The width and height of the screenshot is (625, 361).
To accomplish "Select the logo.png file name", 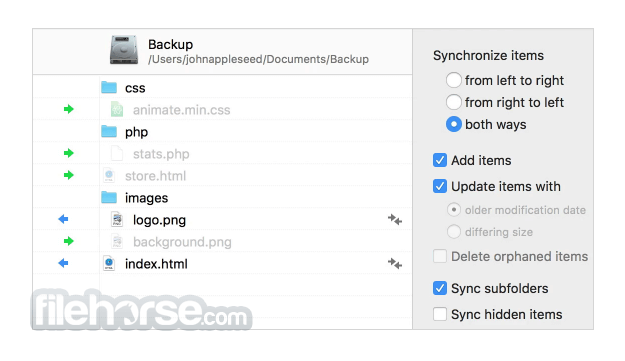I will pos(159,220).
